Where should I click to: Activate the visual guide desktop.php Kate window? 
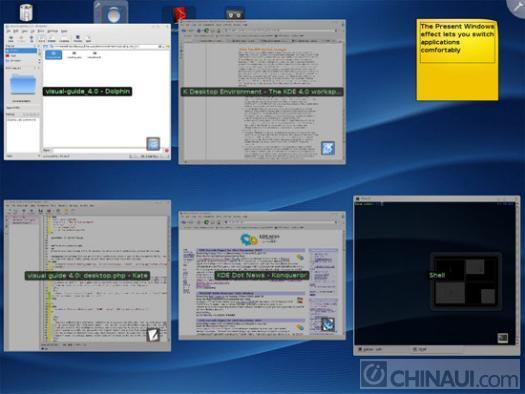click(87, 276)
